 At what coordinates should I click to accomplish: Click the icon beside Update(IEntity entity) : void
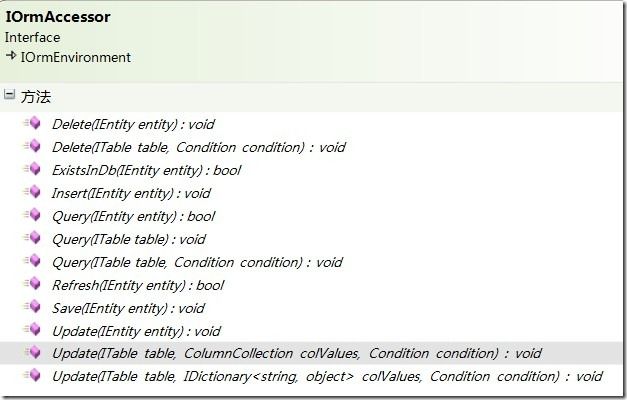pyautogui.click(x=32, y=330)
